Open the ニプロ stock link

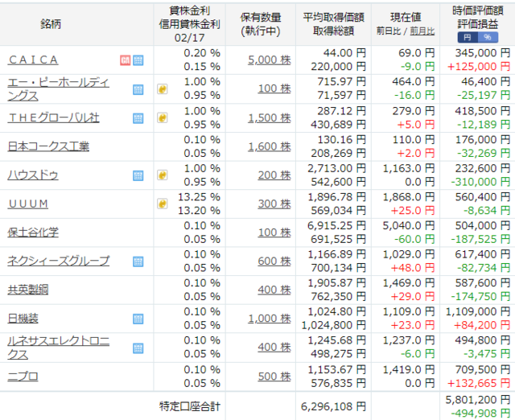pos(23,377)
